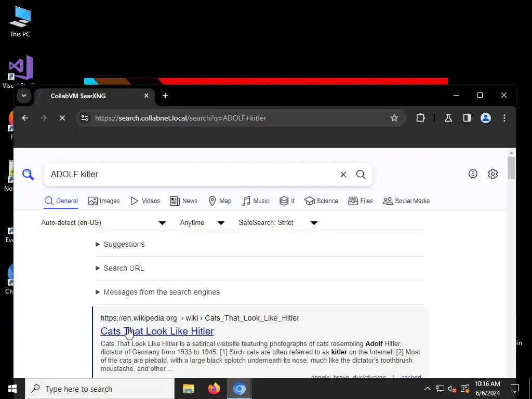Open the tab search dropdown arrow
532x399 pixels.
(x=24, y=96)
